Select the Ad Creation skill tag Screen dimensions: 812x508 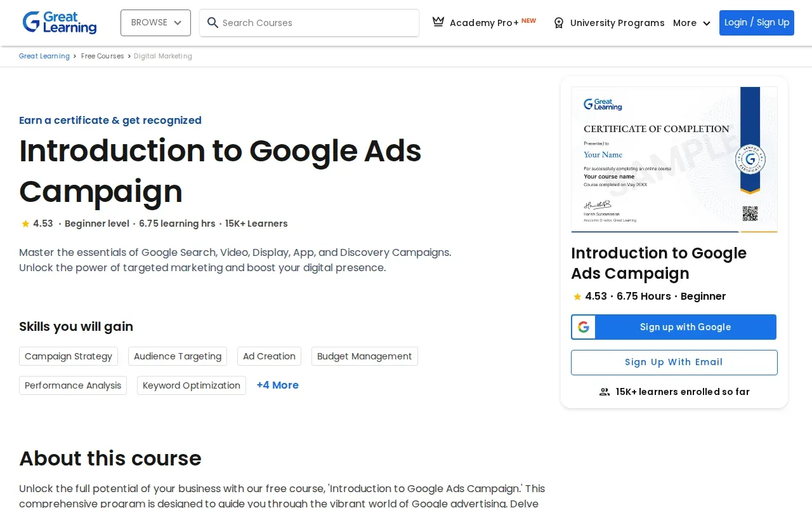269,356
